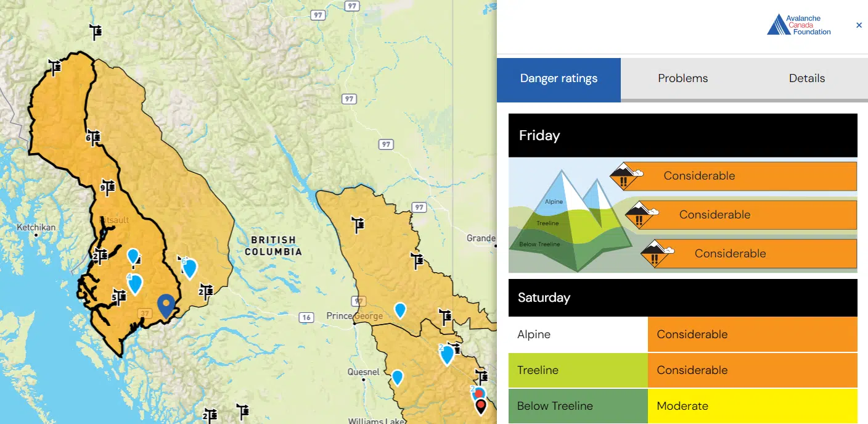Click the "6" weather station flag icon
This screenshot has height=424, width=868.
pyautogui.click(x=92, y=137)
